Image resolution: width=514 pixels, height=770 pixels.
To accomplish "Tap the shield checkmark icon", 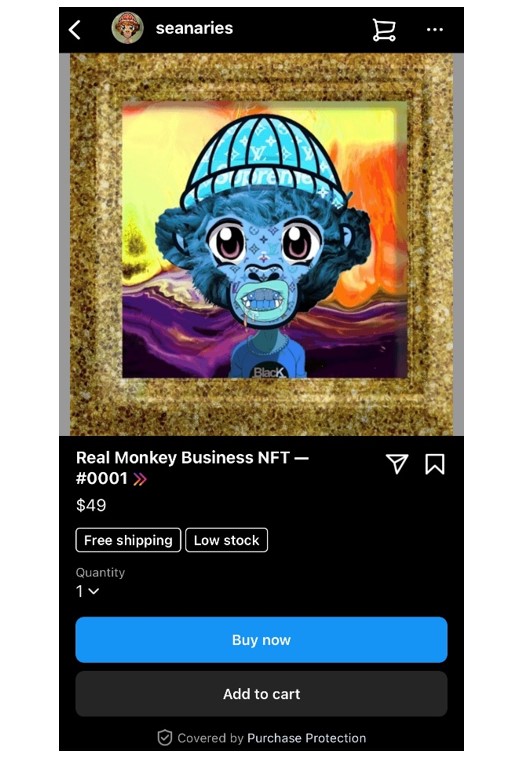I will (x=164, y=738).
